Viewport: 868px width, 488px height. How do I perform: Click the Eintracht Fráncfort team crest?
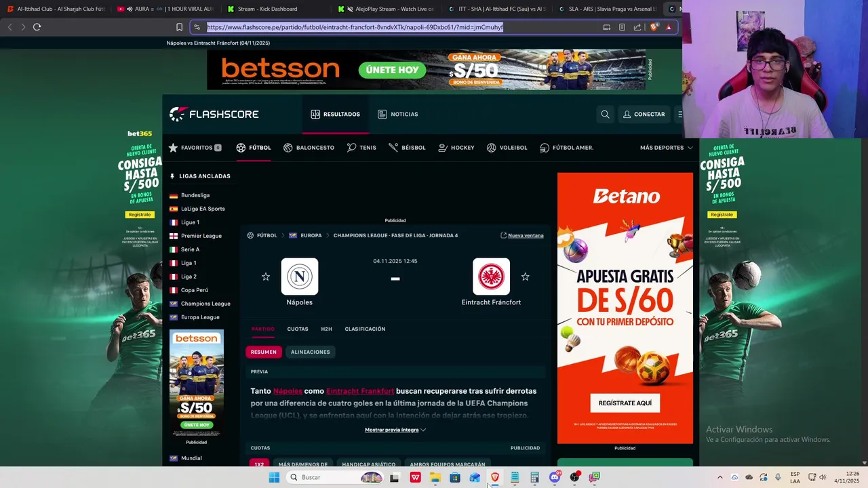(491, 277)
